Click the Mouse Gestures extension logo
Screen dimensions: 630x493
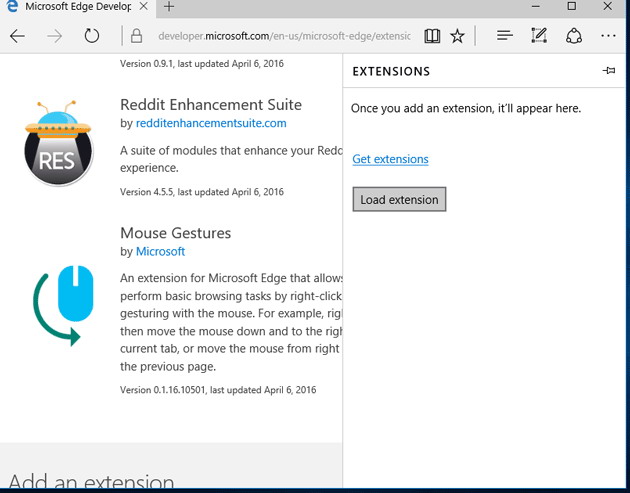click(x=63, y=305)
